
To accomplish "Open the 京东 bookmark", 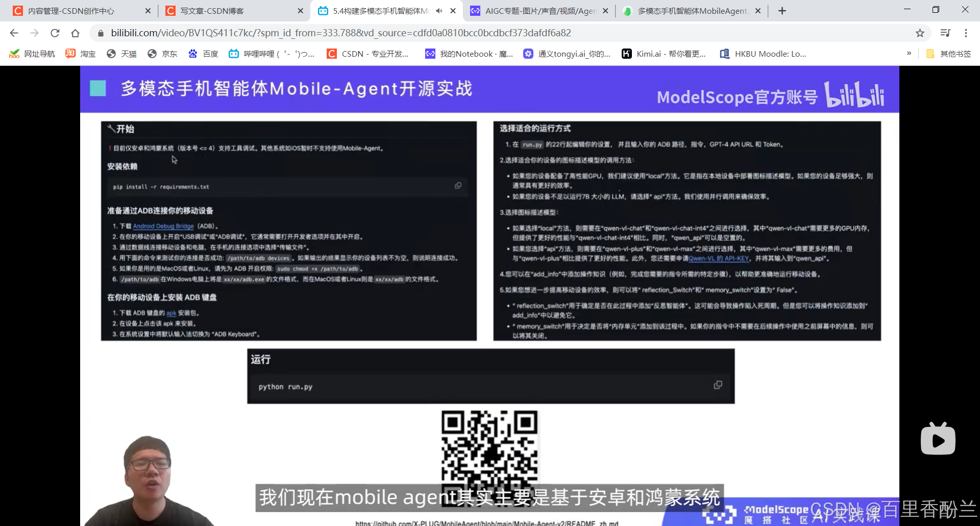I will pyautogui.click(x=162, y=54).
